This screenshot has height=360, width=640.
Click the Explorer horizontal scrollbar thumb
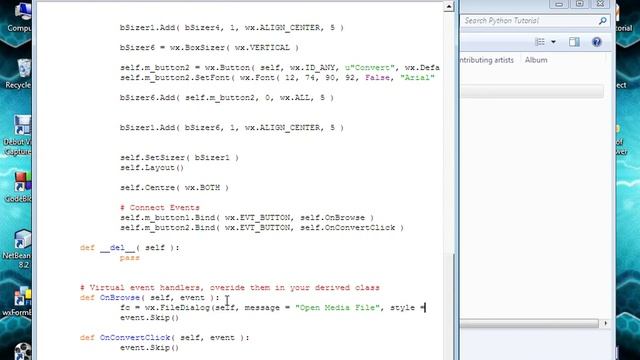(529, 324)
